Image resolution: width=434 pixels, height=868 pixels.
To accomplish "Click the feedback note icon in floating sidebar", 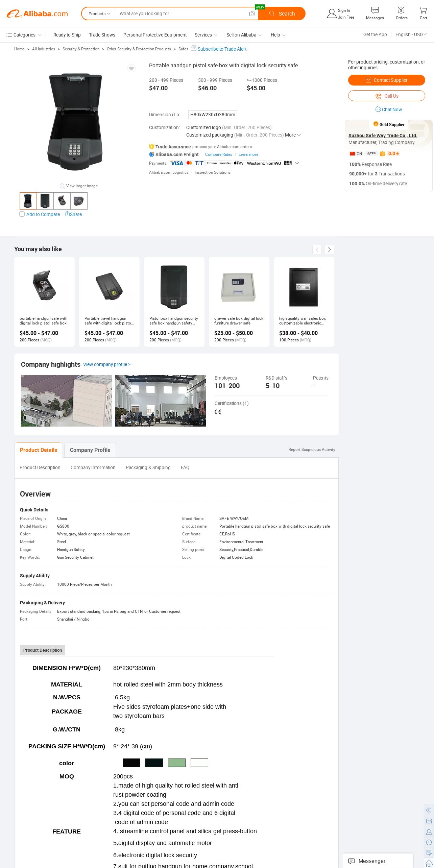I will [x=429, y=853].
